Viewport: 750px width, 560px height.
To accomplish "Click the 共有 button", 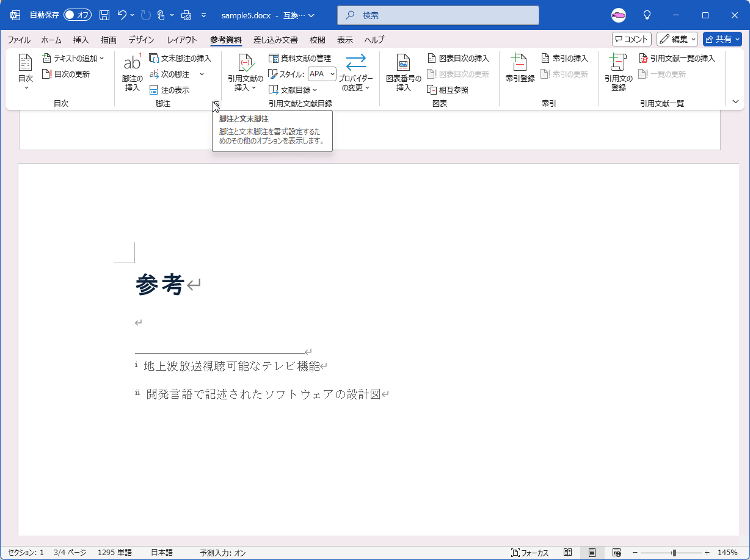I will (x=722, y=38).
